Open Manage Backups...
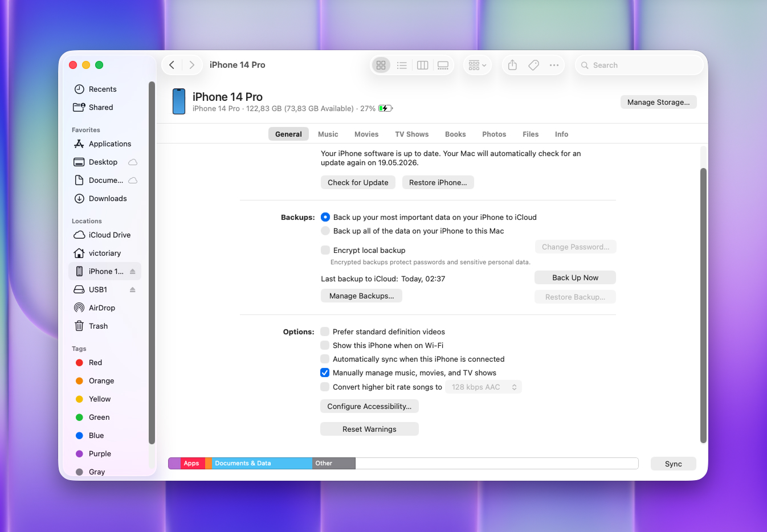Viewport: 767px width, 532px height. tap(361, 296)
